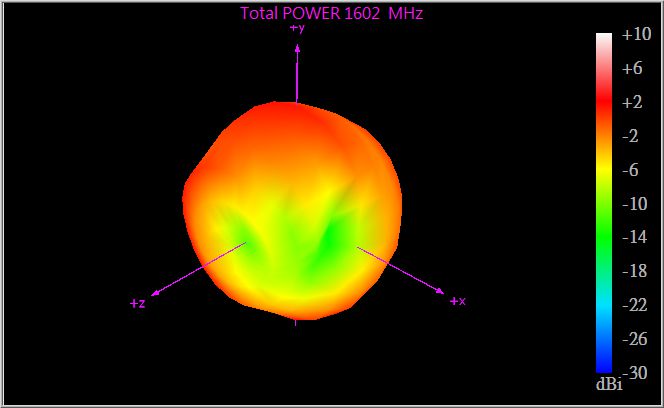Click the +10 value on color scale
This screenshot has width=664, height=408.
[x=636, y=34]
